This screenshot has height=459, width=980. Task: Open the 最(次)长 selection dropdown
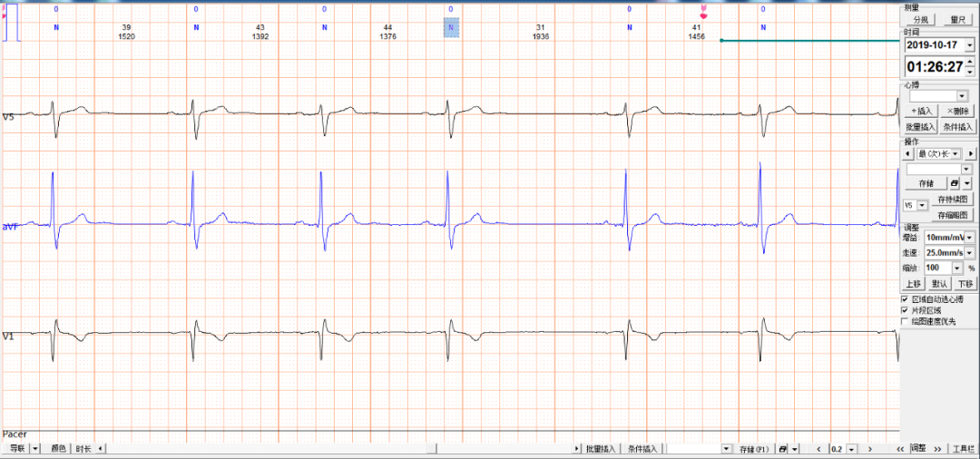(957, 153)
